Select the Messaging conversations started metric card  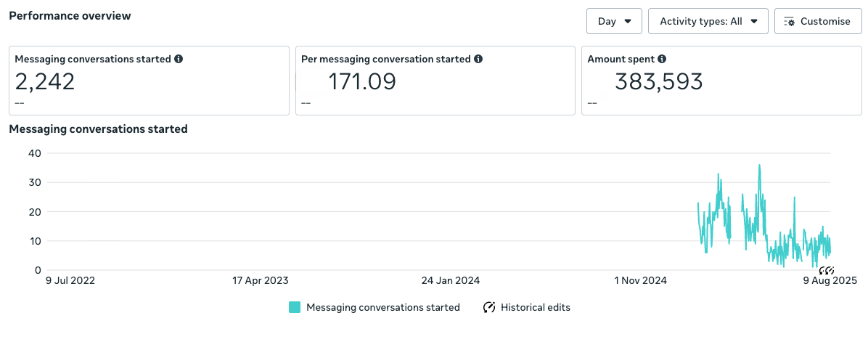point(149,80)
